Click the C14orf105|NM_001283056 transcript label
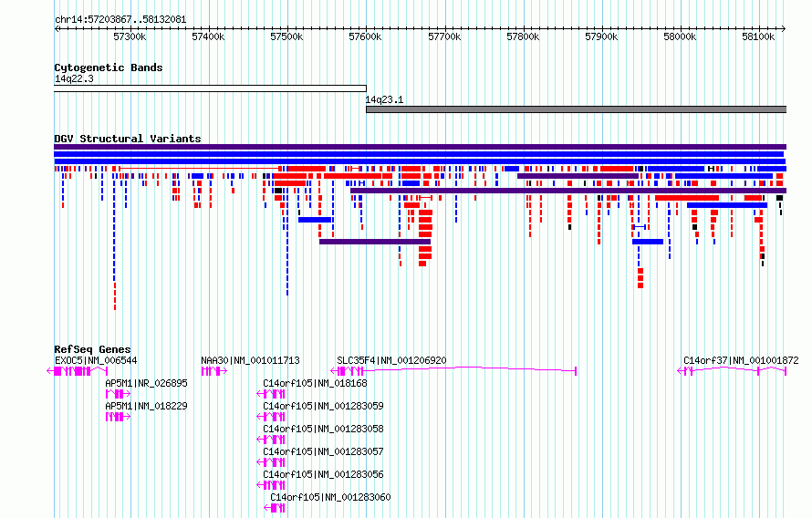Screen dimensions: 812x518 coord(323,474)
